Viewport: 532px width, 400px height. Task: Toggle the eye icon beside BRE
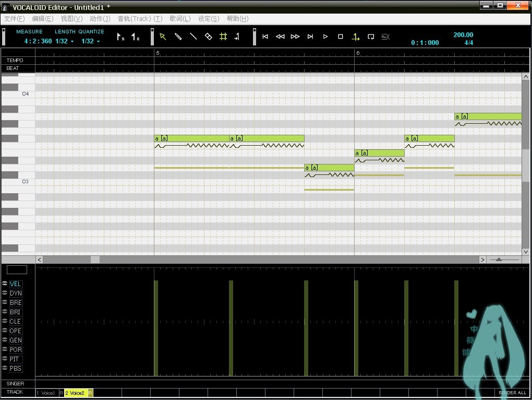tap(5, 302)
